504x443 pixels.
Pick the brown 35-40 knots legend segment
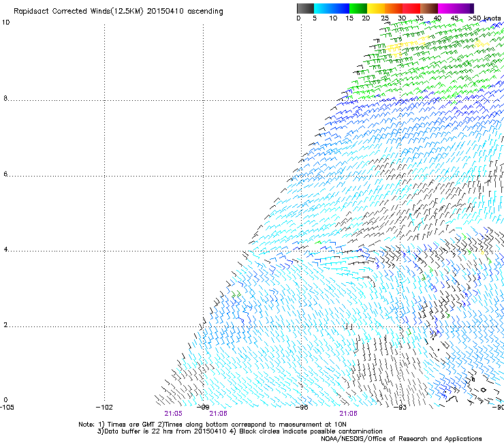click(429, 8)
